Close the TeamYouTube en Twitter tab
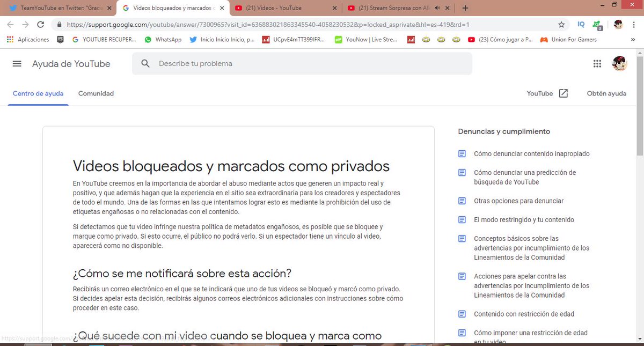Image resolution: width=644 pixels, height=346 pixels. coord(109,8)
